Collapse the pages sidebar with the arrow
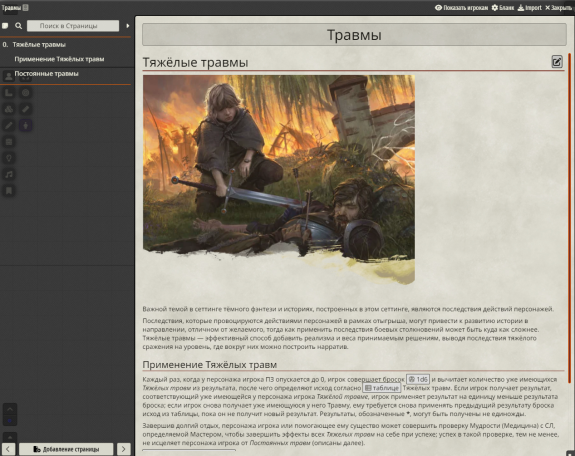Image resolution: width=575 pixels, height=456 pixels. pos(128,26)
